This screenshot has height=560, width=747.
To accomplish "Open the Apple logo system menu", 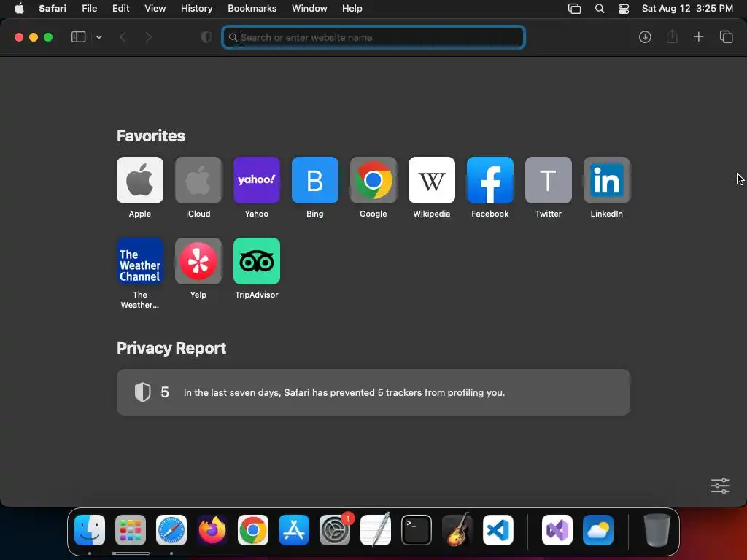I will pos(19,9).
